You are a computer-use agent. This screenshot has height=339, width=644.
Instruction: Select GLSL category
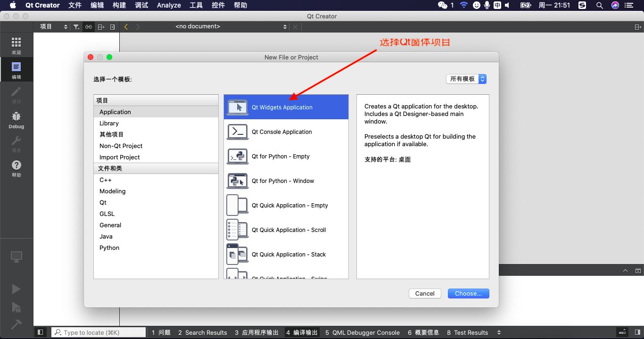(156, 214)
